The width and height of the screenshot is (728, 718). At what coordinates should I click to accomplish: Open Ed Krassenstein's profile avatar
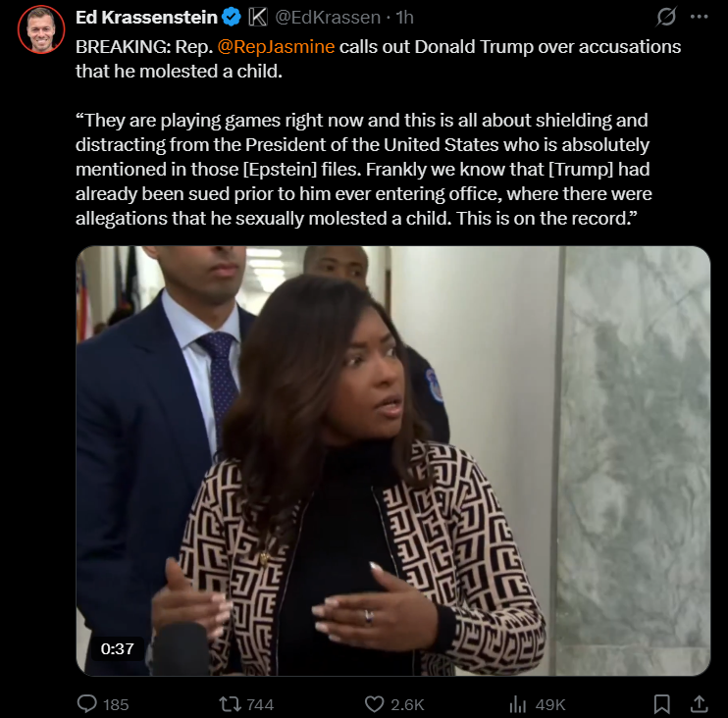41,29
